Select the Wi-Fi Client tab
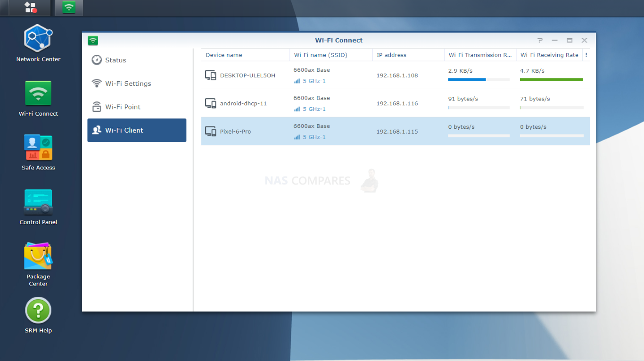Image resolution: width=644 pixels, height=361 pixels. [x=137, y=130]
